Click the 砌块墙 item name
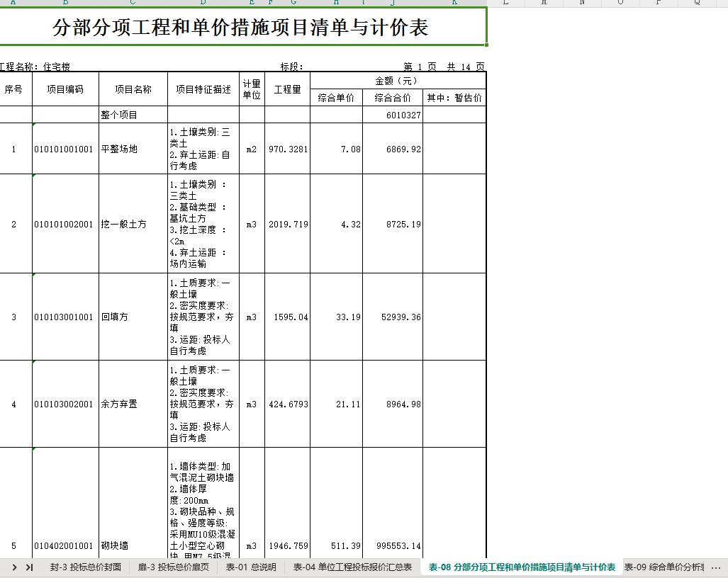 click(x=133, y=504)
